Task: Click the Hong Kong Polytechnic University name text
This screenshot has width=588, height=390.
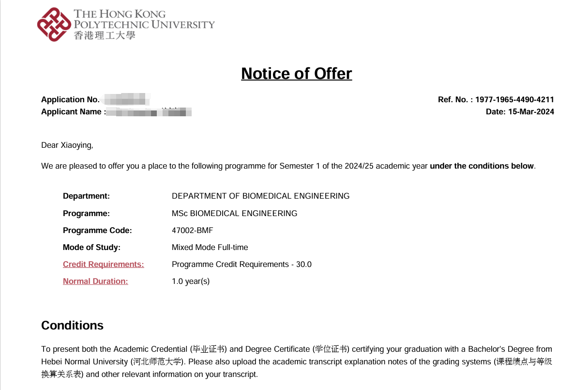Action: pyautogui.click(x=144, y=19)
